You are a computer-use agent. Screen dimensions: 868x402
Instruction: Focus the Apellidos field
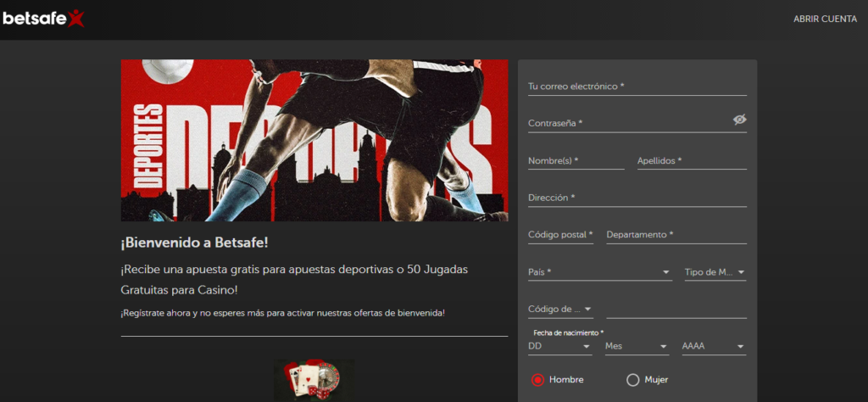pyautogui.click(x=692, y=160)
